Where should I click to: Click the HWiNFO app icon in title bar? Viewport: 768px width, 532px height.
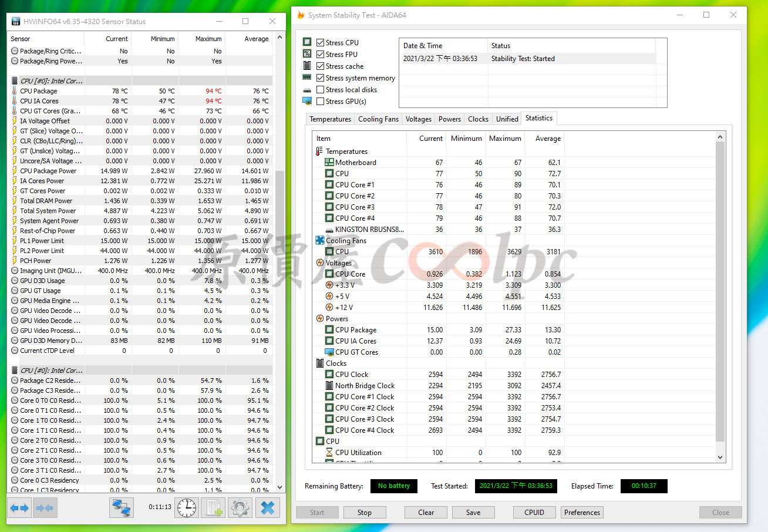pos(15,22)
